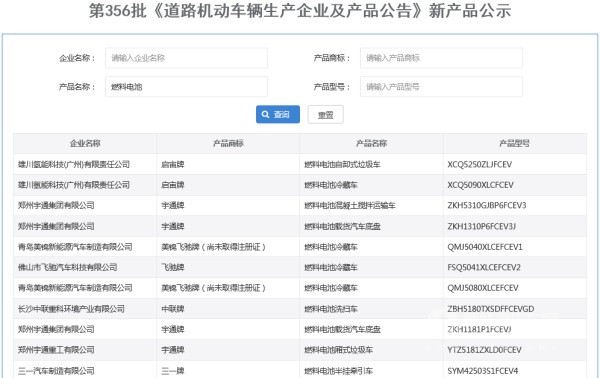
Task: Click company name in ZKH5310GJBP6FCEV3 row
Action: pyautogui.click(x=56, y=205)
